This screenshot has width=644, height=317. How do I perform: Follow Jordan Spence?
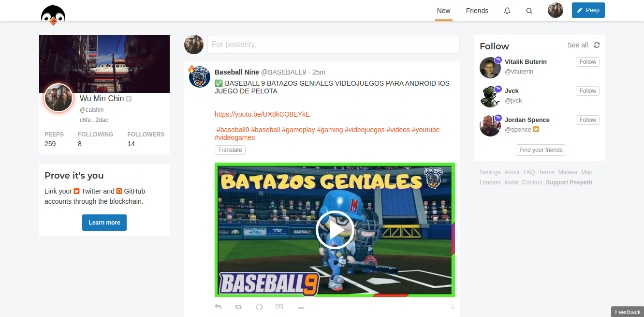[587, 120]
